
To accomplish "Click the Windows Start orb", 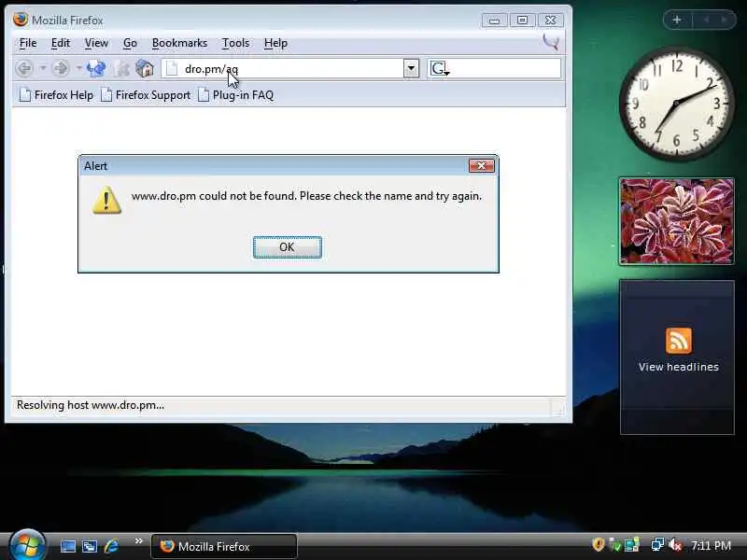I will (x=27, y=546).
